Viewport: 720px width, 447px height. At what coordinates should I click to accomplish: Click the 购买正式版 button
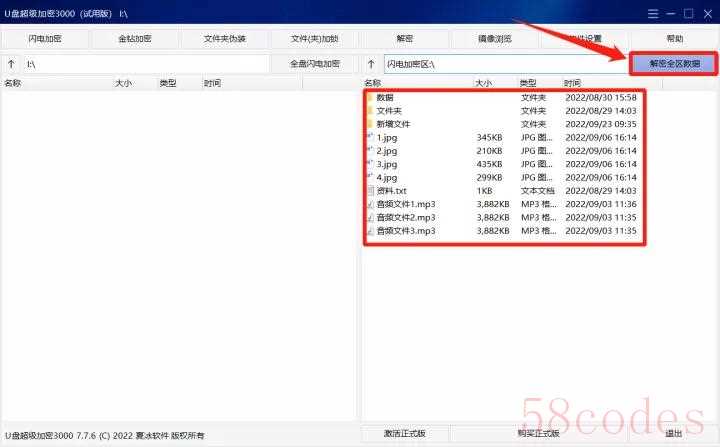[x=539, y=433]
